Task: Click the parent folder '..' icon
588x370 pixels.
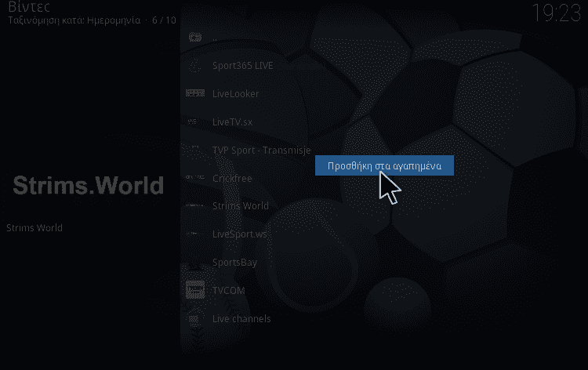Action: pos(195,37)
